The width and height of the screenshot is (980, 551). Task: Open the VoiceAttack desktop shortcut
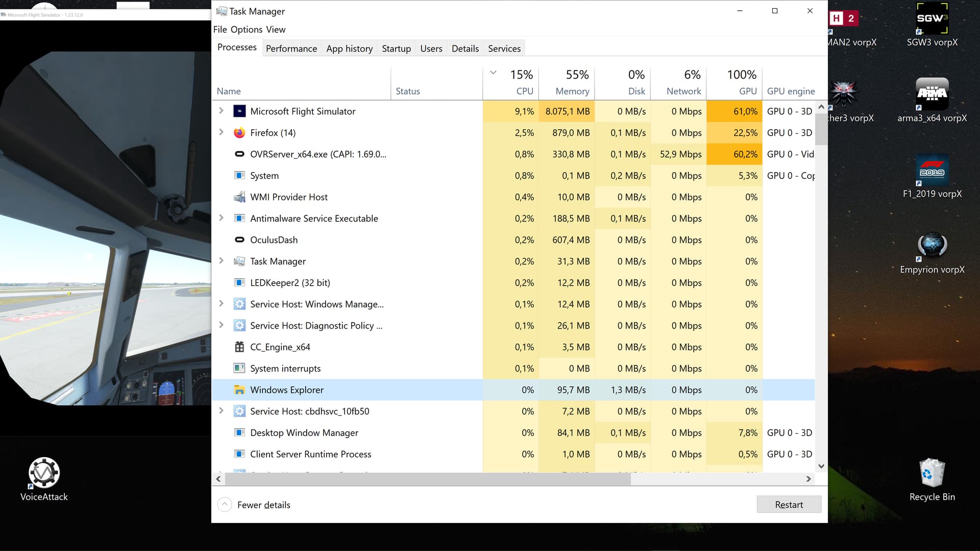[44, 473]
